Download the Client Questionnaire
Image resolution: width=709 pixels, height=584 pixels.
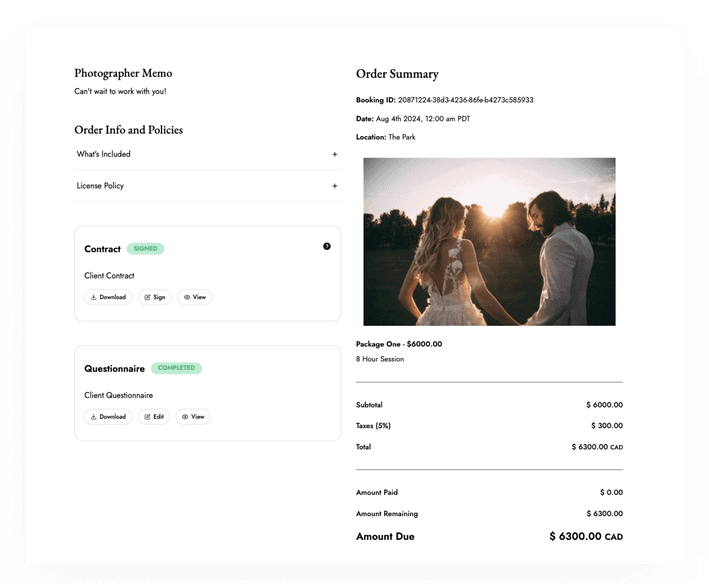[x=108, y=417]
